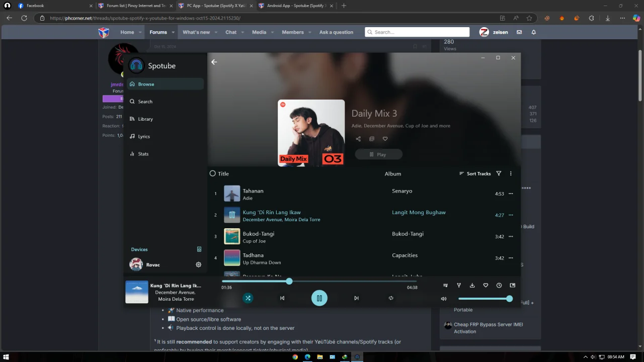Pause the current song
The width and height of the screenshot is (644, 362).
319,298
